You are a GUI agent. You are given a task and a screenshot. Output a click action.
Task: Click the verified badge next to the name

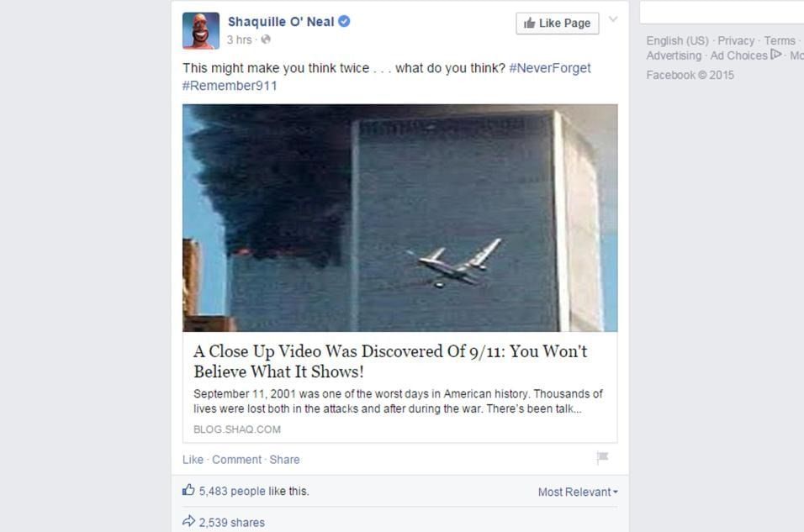pyautogui.click(x=345, y=21)
